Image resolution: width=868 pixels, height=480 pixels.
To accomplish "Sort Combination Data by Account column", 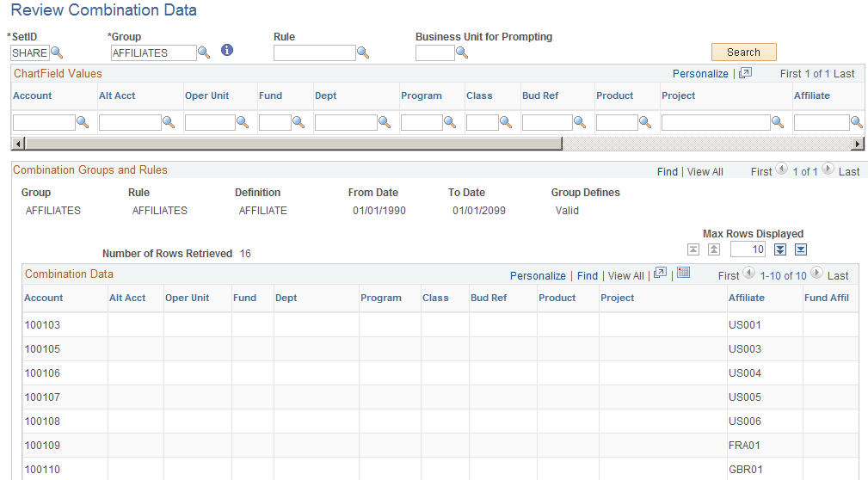I will click(44, 298).
